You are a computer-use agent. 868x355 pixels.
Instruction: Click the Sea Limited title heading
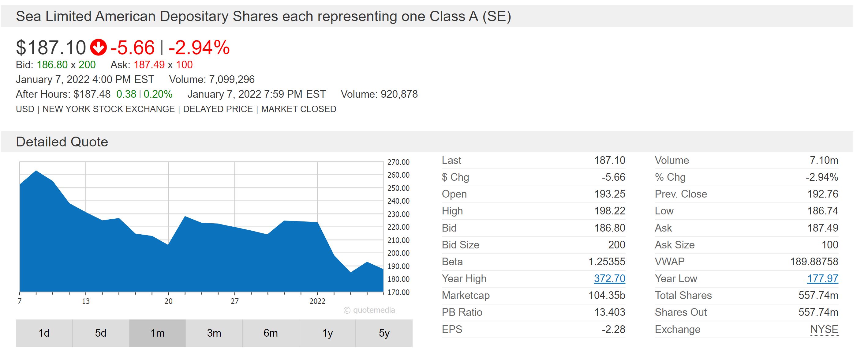[x=263, y=17]
